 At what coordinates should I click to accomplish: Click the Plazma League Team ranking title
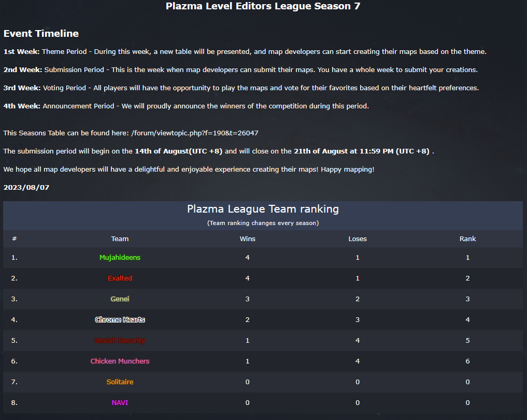[x=263, y=209]
